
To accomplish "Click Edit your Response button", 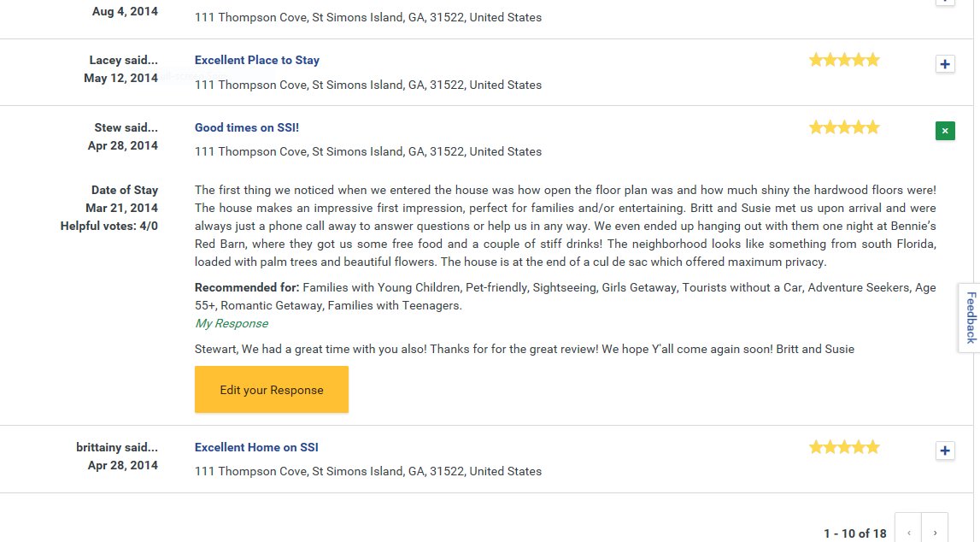I will [271, 390].
